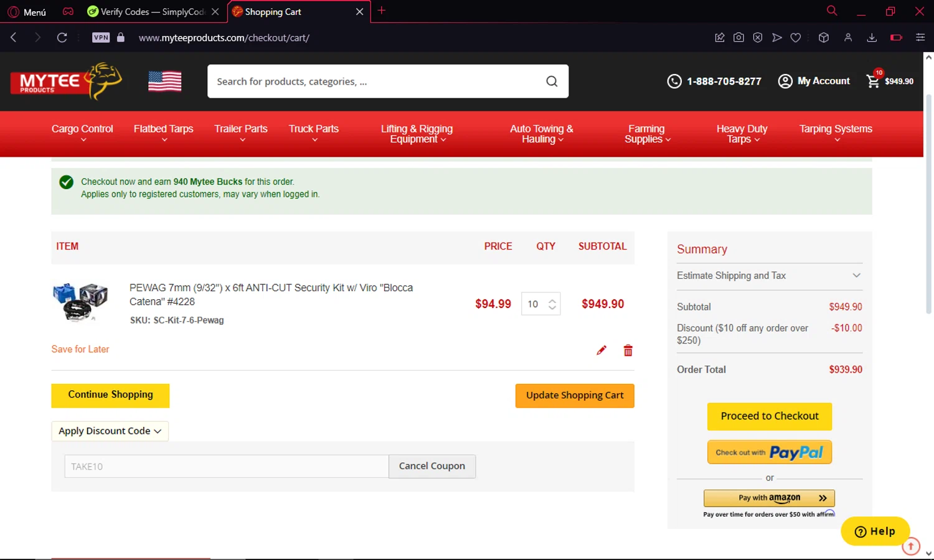Collapse the Apply Discount Code section

click(x=110, y=431)
